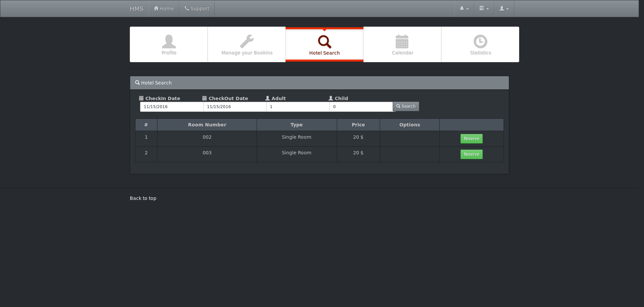Open the Calendar icon
The width and height of the screenshot is (644, 307).
[402, 42]
